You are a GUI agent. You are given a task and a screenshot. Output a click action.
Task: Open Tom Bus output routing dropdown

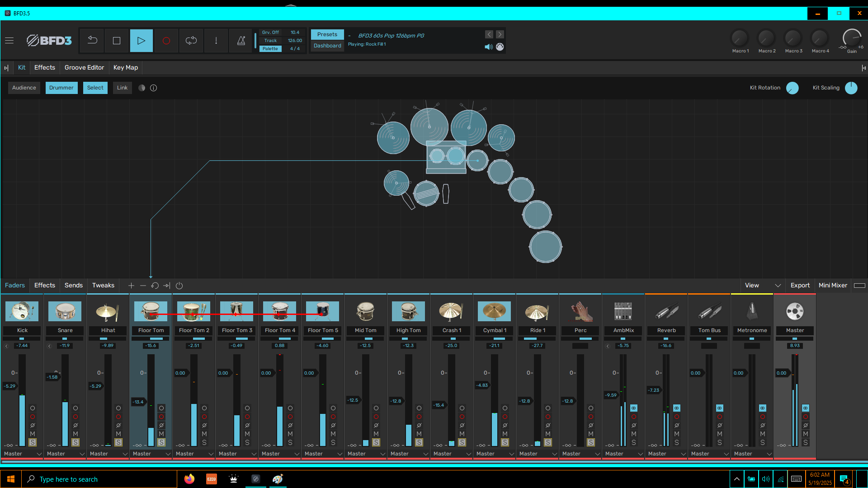(709, 454)
